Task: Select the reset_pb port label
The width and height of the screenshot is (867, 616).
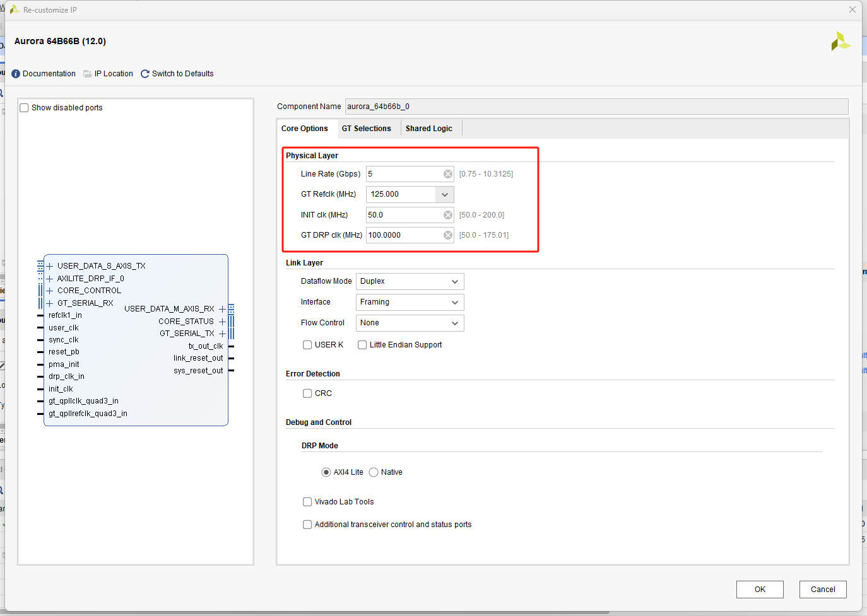Action: click(64, 352)
